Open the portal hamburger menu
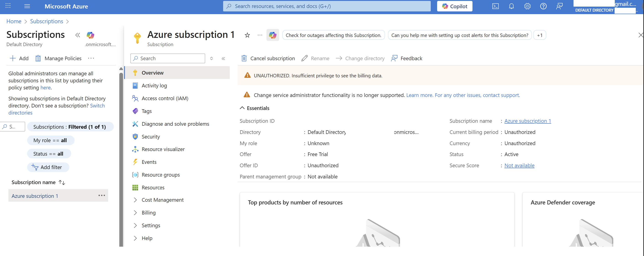This screenshot has width=644, height=256. pos(27,6)
